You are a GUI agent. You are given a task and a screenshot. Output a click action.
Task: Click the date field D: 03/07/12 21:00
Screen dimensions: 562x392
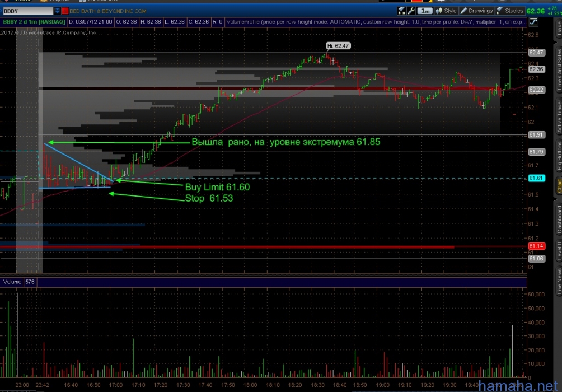click(x=91, y=22)
